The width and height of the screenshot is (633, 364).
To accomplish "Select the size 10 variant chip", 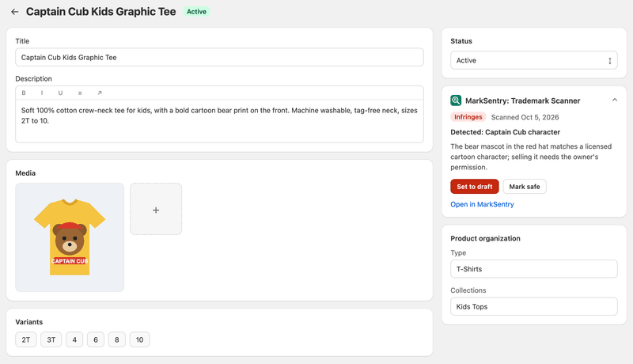I will point(139,339).
